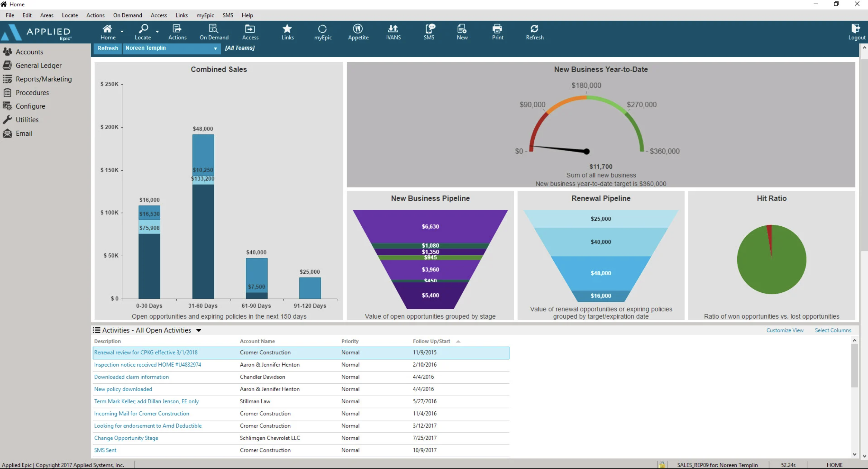The image size is (868, 469).
Task: Open the Areas menu
Action: [x=46, y=15]
